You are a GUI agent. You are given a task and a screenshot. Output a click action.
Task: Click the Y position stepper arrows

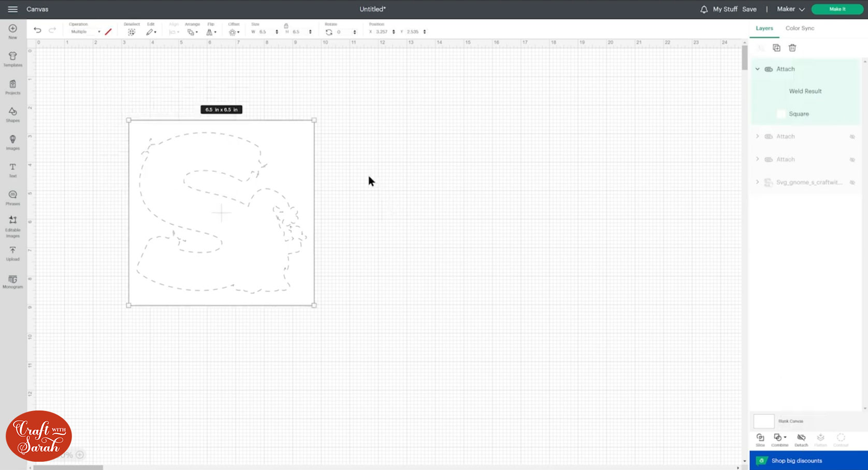[425, 32]
